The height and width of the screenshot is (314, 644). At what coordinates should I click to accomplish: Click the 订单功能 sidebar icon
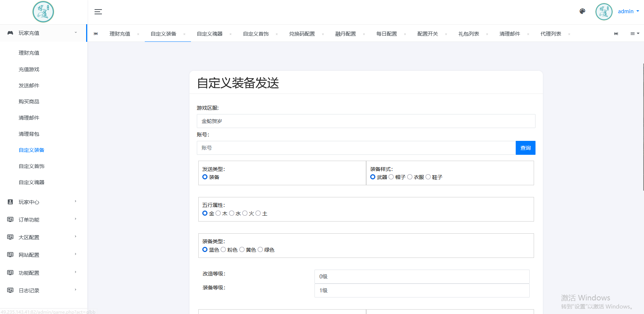[10, 220]
